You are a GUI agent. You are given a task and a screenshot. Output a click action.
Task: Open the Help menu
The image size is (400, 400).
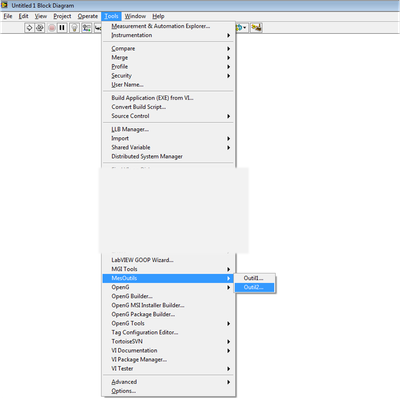click(158, 16)
